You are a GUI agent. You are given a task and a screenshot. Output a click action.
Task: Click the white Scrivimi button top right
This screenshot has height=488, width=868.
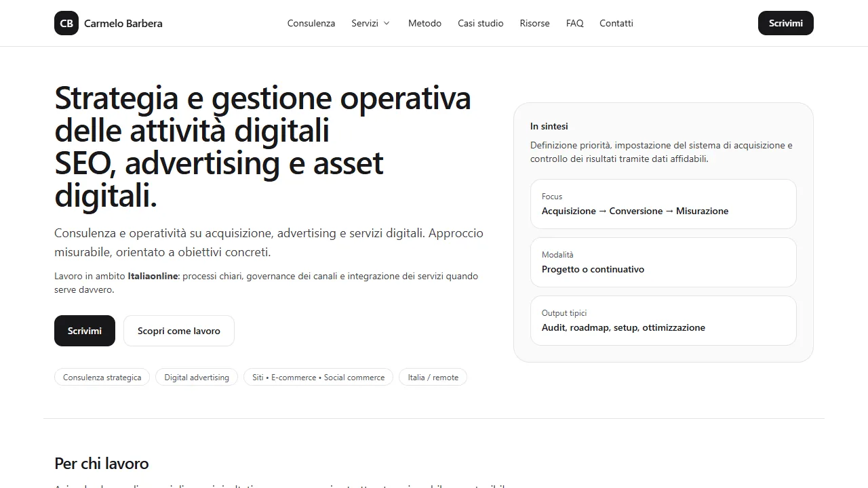[785, 22]
